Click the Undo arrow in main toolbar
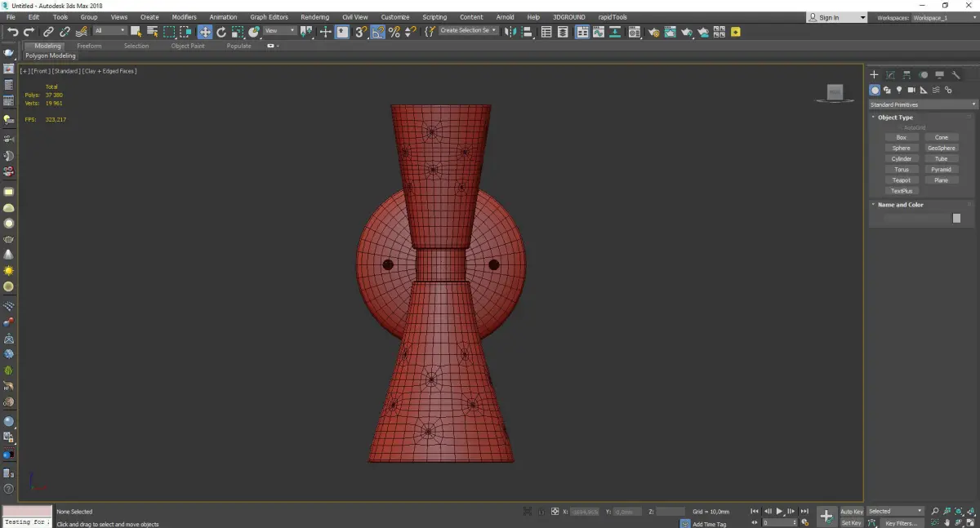 point(12,32)
